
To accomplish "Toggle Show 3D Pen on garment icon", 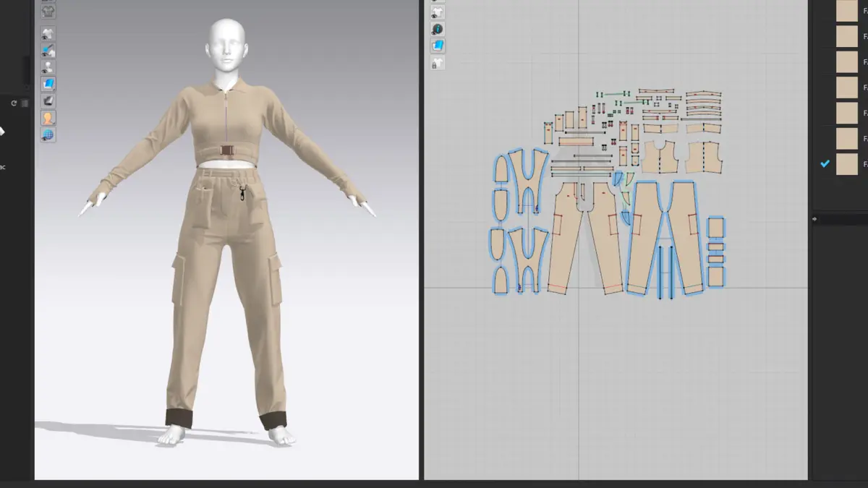I will pyautogui.click(x=48, y=51).
